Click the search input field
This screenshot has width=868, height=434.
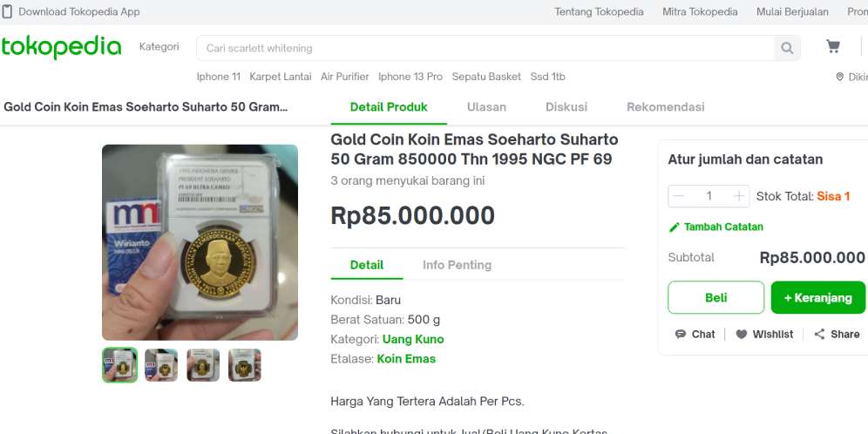tap(485, 49)
